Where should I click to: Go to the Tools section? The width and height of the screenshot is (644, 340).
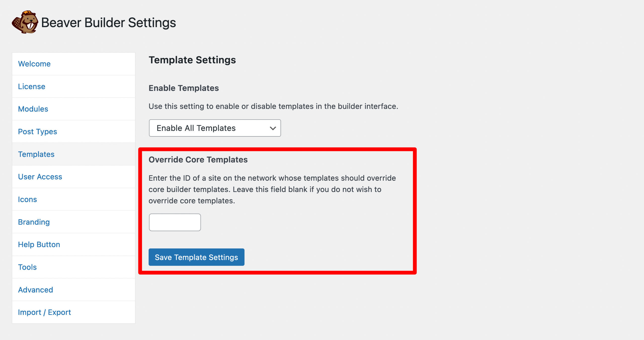tap(27, 267)
